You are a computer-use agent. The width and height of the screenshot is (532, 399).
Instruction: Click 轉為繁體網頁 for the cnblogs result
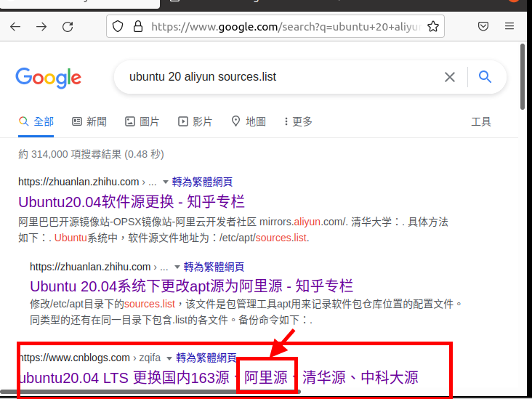(206, 358)
